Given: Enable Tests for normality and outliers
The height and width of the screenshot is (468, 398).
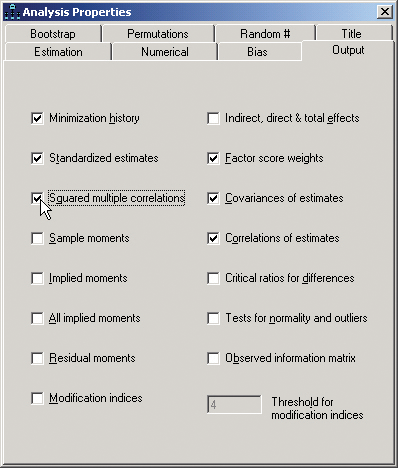Looking at the screenshot, I should 213,318.
